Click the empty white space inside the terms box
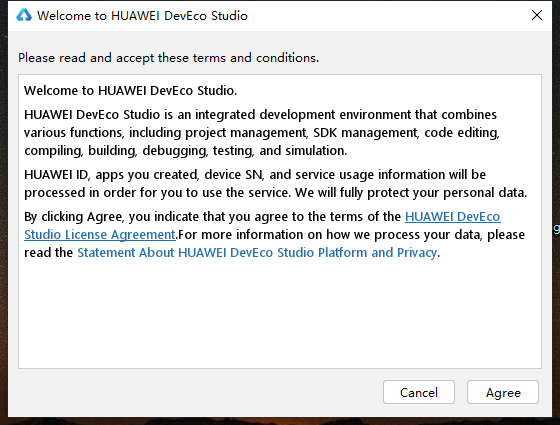560x425 pixels. click(x=280, y=314)
